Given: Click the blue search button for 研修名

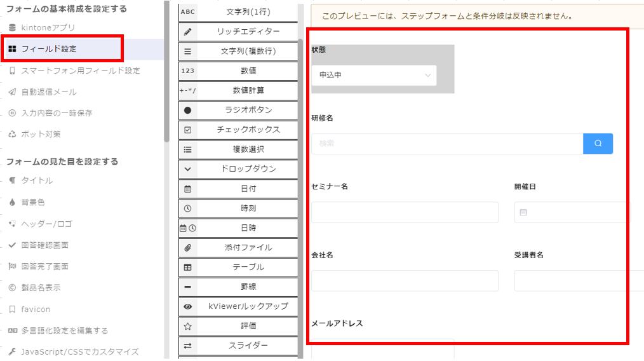Looking at the screenshot, I should [598, 144].
